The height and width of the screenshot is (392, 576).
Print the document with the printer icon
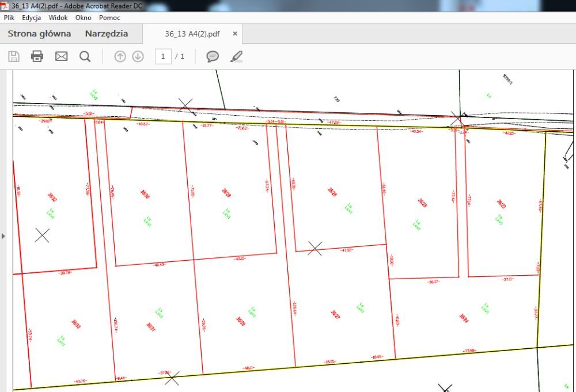[x=37, y=56]
